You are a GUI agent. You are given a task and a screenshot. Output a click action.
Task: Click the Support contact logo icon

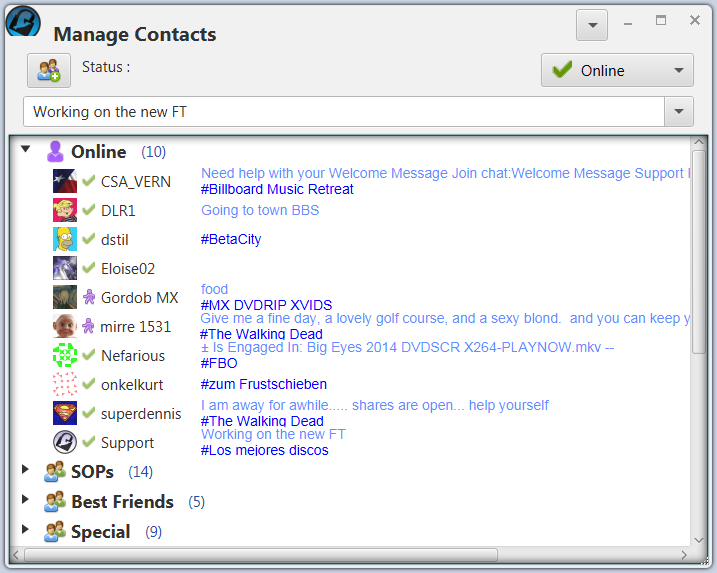(x=65, y=442)
